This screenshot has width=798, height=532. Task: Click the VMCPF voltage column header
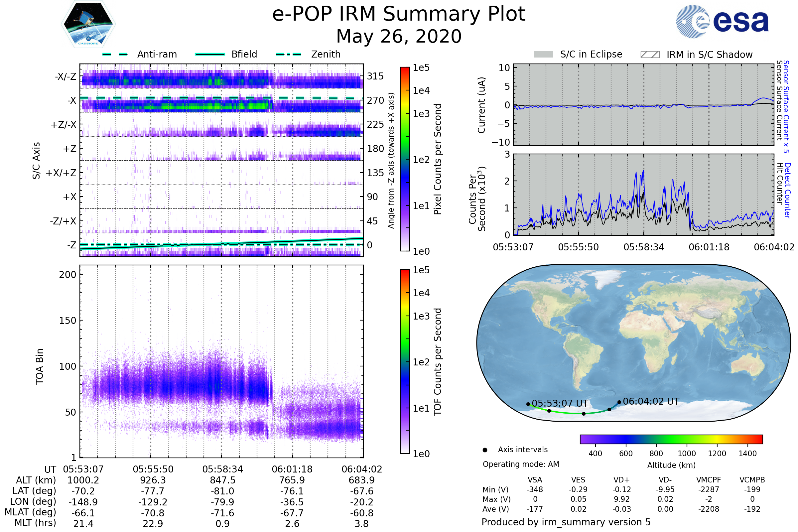pos(709,480)
